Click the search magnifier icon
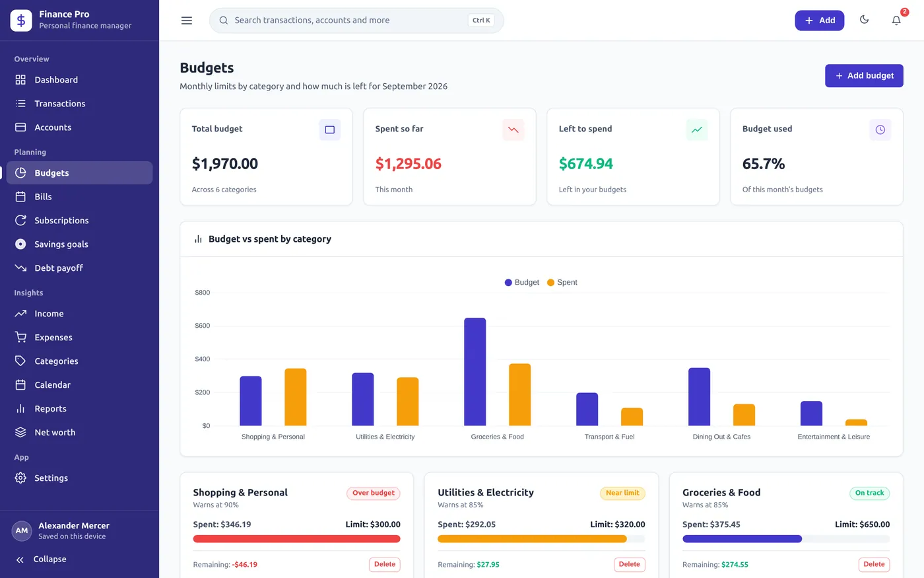The height and width of the screenshot is (578, 924). click(x=224, y=20)
